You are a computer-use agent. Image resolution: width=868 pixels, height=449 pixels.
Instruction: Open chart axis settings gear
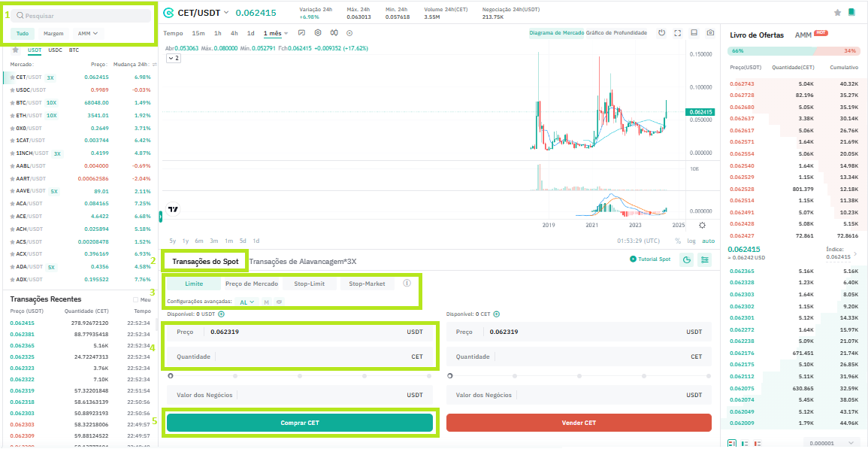[x=702, y=225]
